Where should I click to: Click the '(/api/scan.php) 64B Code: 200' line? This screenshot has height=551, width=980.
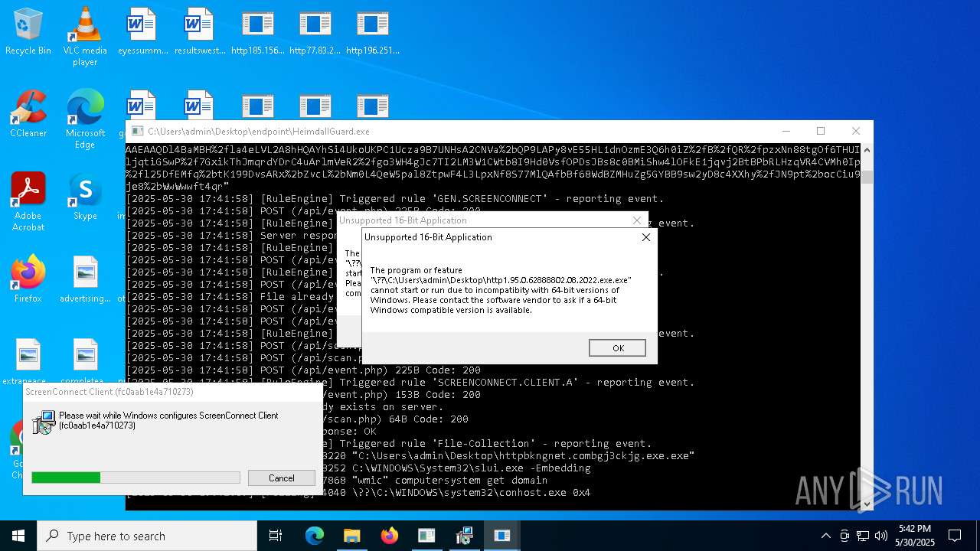395,419
